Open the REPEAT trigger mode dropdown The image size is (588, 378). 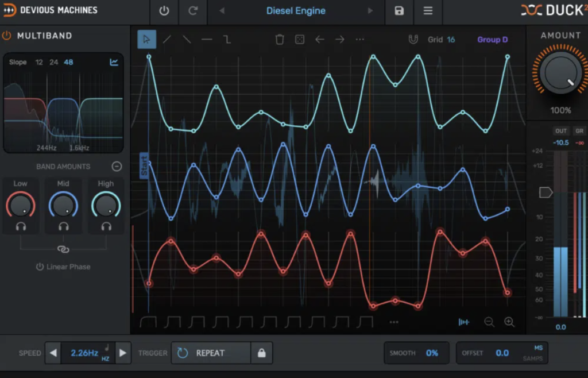pos(211,353)
